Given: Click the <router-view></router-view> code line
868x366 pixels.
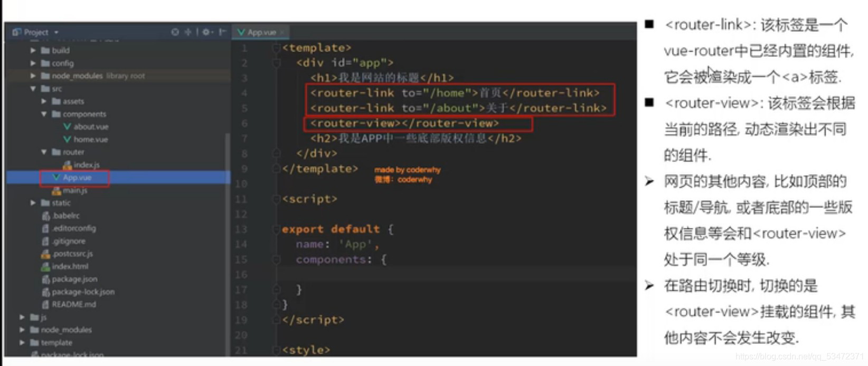Looking at the screenshot, I should pyautogui.click(x=404, y=123).
